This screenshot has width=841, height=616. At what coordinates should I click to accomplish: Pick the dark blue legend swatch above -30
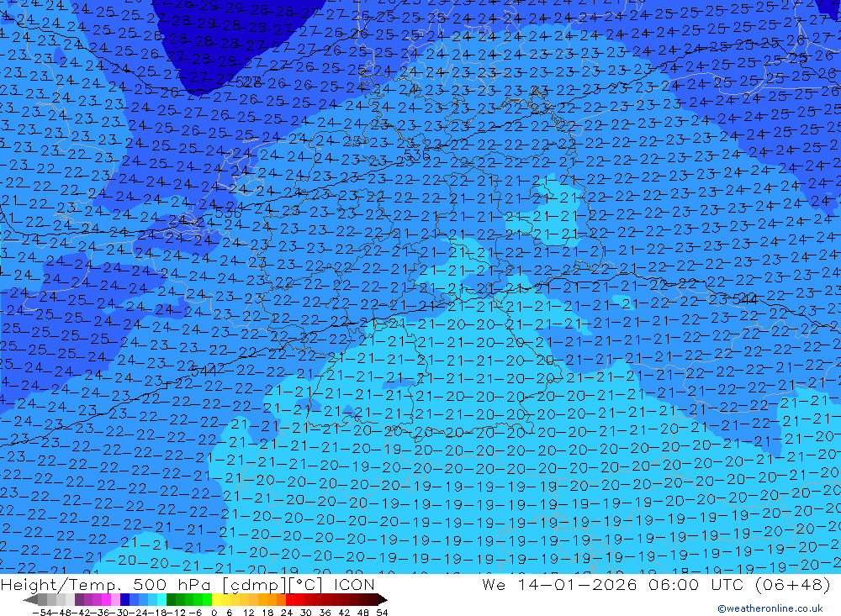click(x=124, y=600)
